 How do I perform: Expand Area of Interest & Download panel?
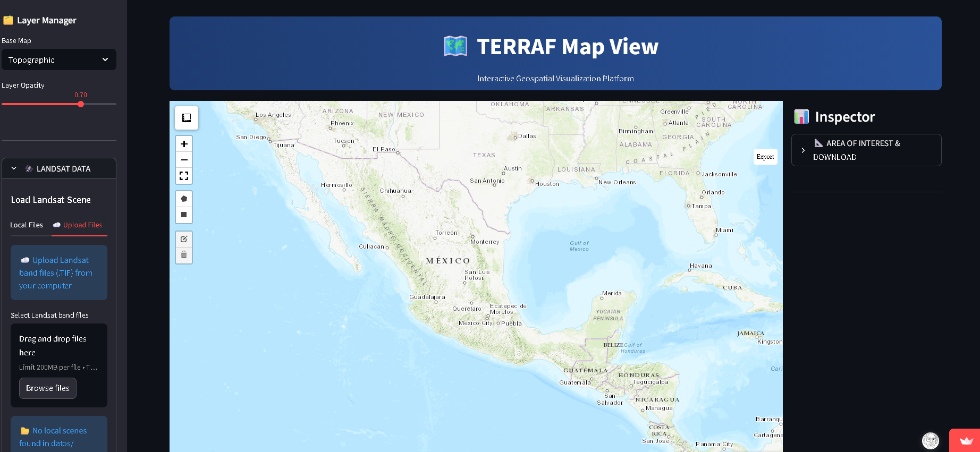(x=866, y=150)
